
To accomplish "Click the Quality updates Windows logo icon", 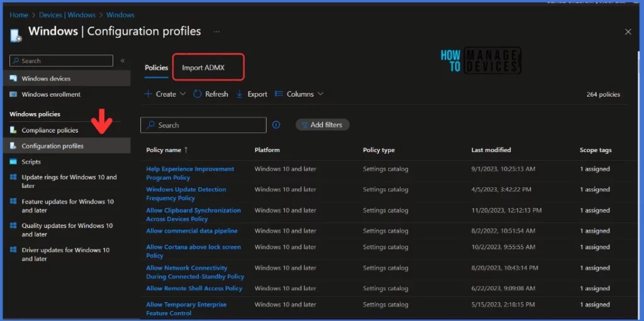I will (x=13, y=226).
